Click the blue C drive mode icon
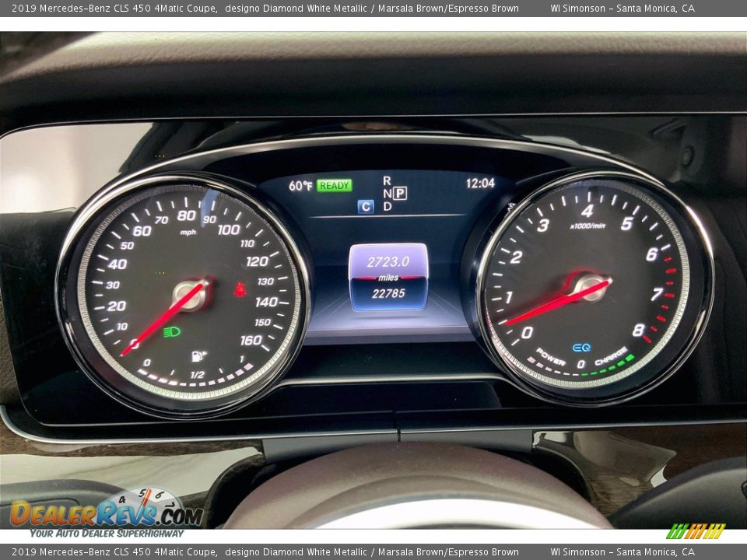This screenshot has width=747, height=560. (366, 207)
